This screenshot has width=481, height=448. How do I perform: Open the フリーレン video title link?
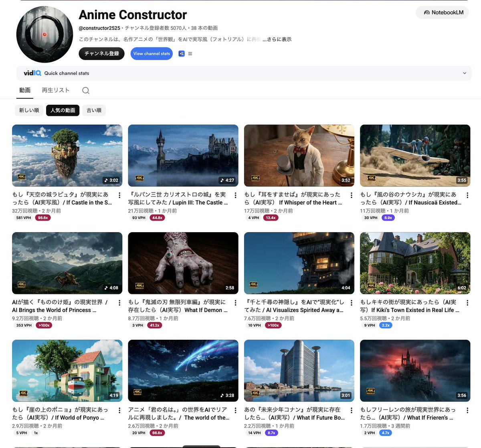coord(408,414)
